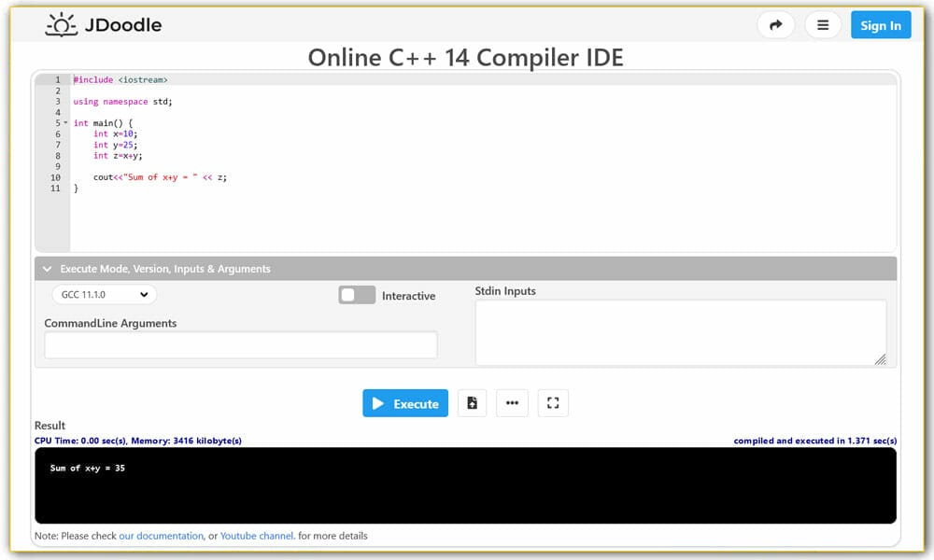Viewport: 934px width, 560px height.
Task: Open a file using the file upload icon
Action: click(x=472, y=402)
